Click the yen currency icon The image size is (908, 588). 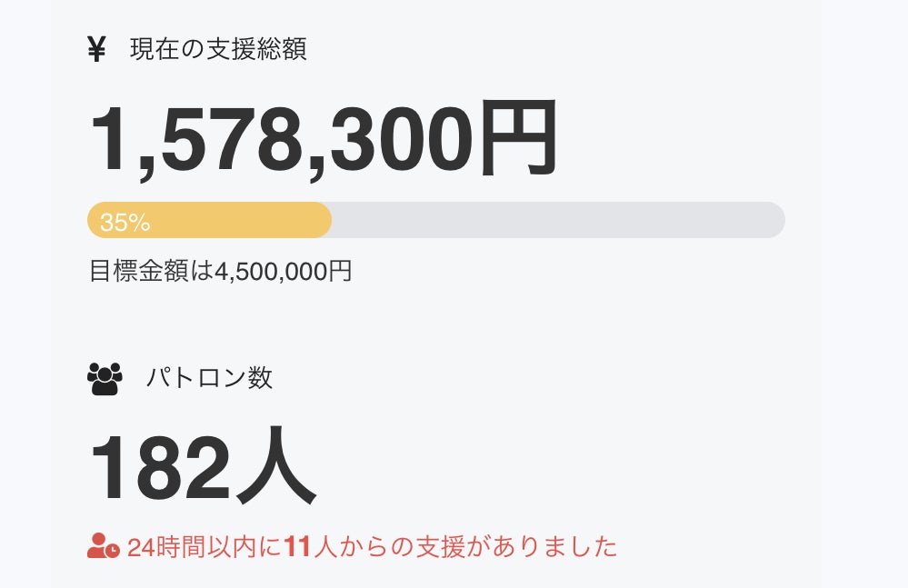[x=97, y=49]
